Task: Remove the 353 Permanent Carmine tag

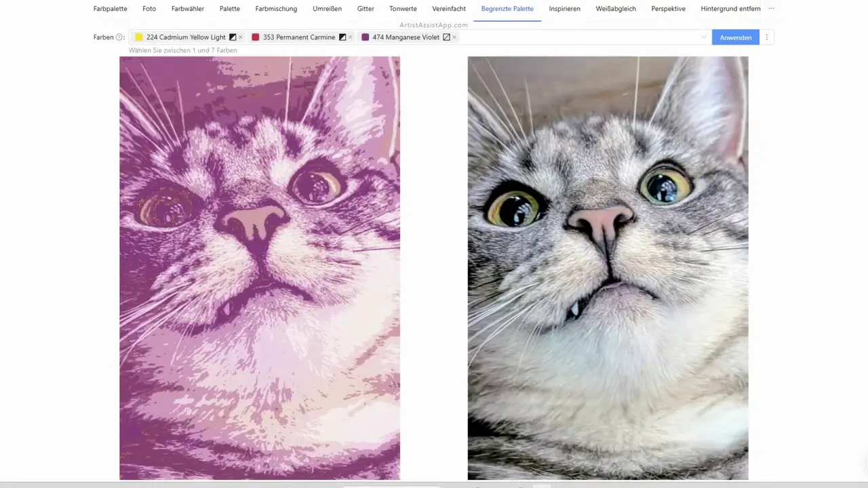Action: [350, 37]
